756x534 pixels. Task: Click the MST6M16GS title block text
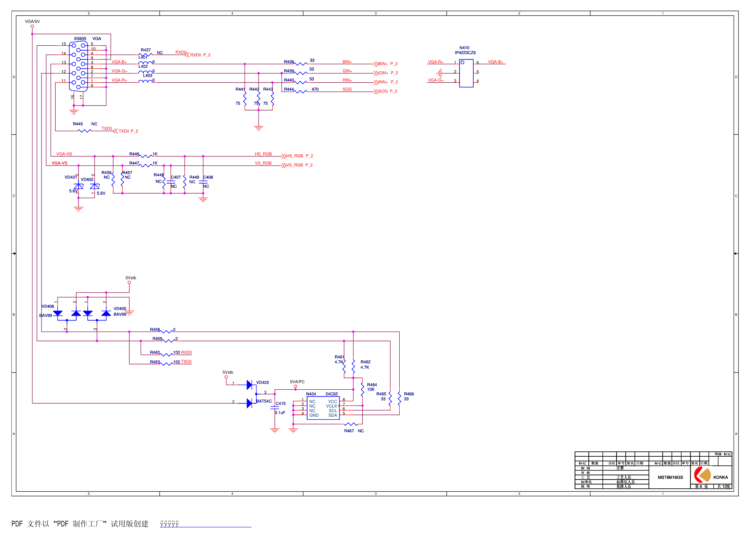670,478
